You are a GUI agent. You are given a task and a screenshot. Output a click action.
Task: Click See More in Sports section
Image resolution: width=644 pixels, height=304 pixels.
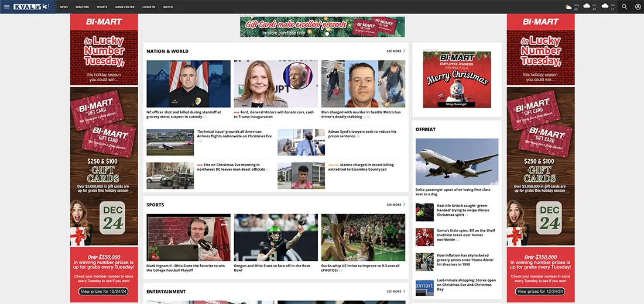pyautogui.click(x=394, y=204)
